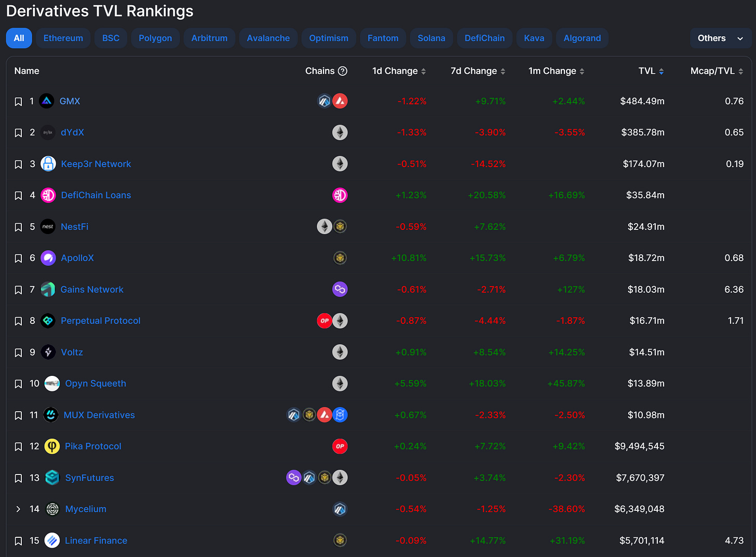Click the Mycelium logo icon
This screenshot has width=756, height=557.
click(52, 509)
